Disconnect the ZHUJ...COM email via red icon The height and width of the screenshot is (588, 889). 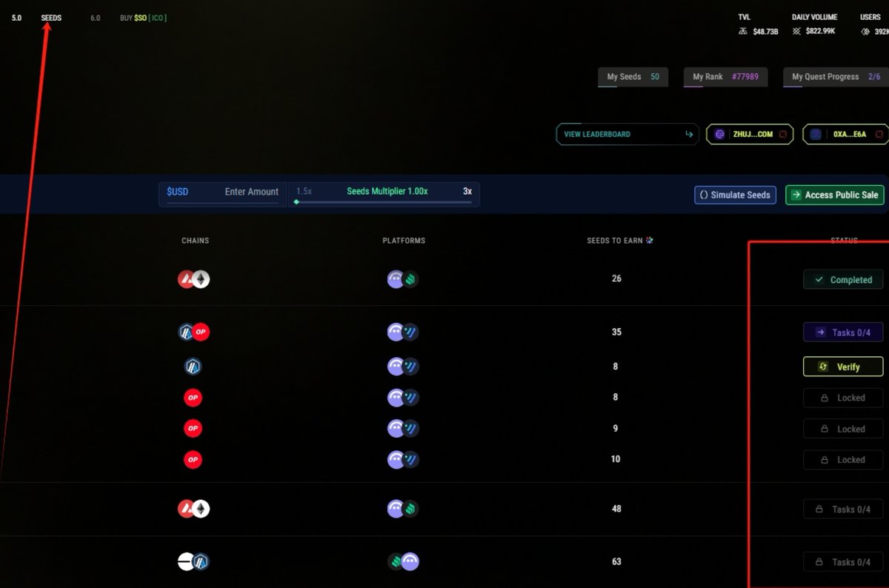click(784, 134)
